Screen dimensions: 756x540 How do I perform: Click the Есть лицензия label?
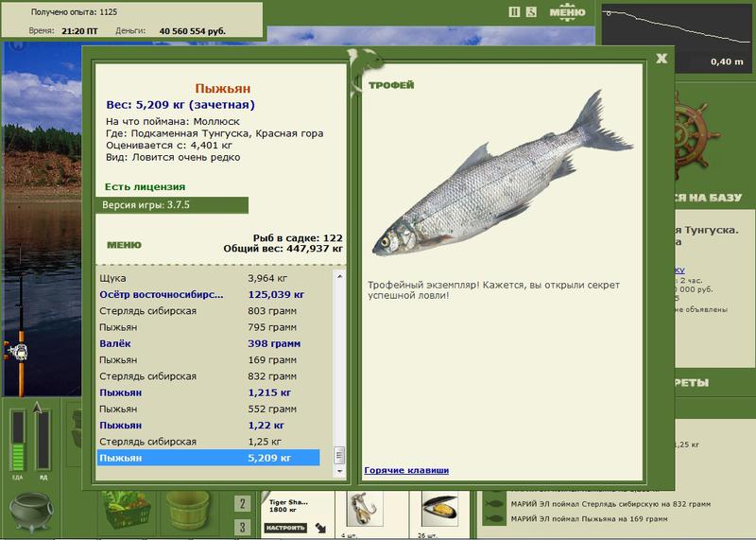(x=146, y=186)
